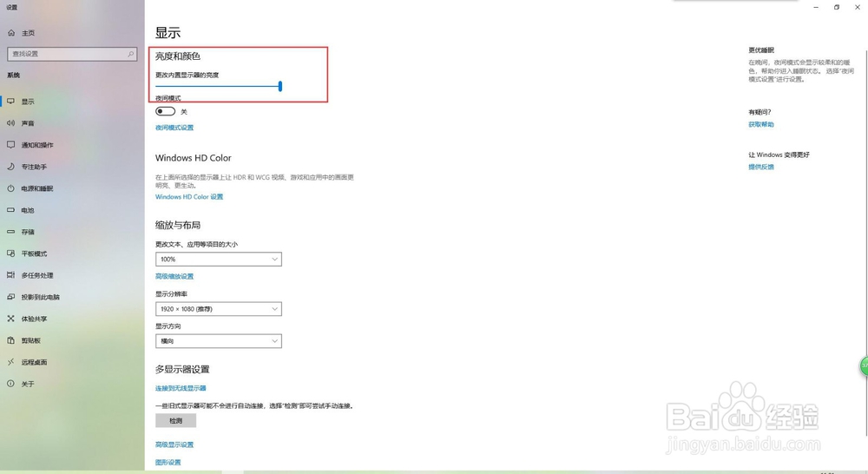The width and height of the screenshot is (868, 474).
Task: Open the Tablet mode (平板模式) icon
Action: coord(11,253)
